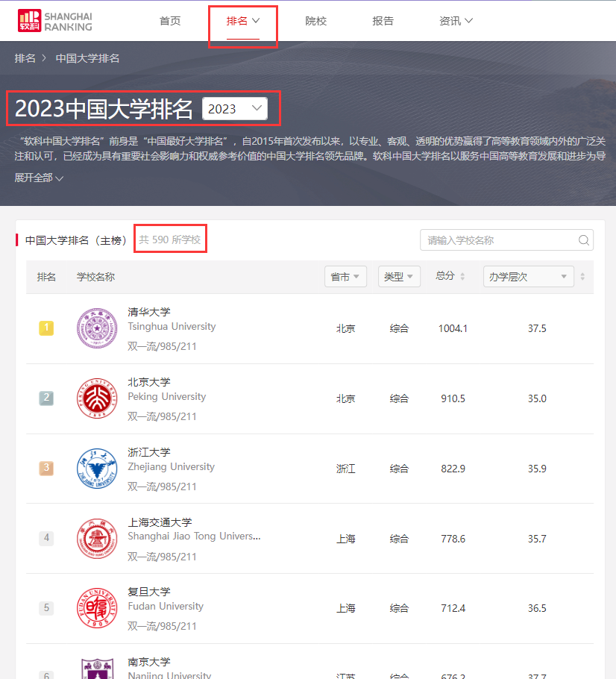Click Shanghai Jiao Tong's score 778.6
The height and width of the screenshot is (679, 616).
click(453, 539)
